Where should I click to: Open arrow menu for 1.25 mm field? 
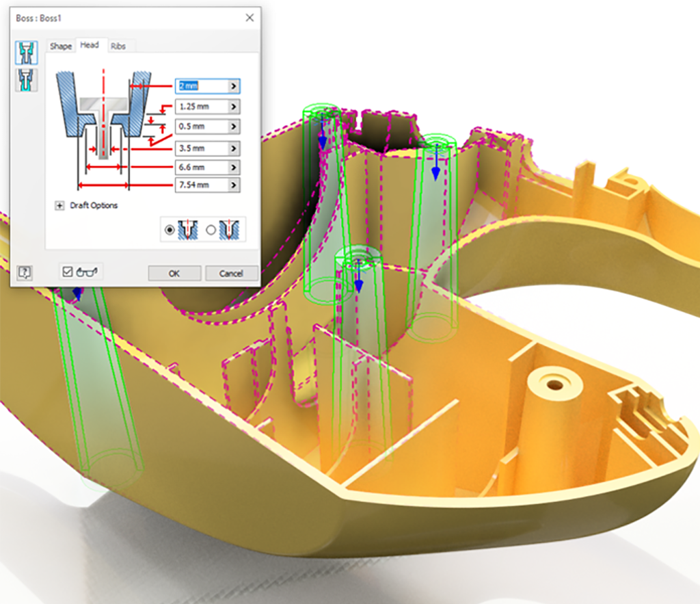[x=234, y=107]
